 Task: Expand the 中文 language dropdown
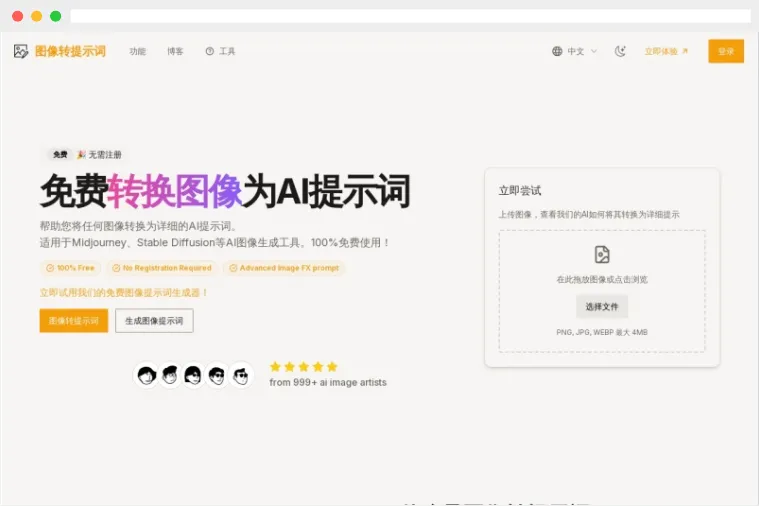[580, 51]
